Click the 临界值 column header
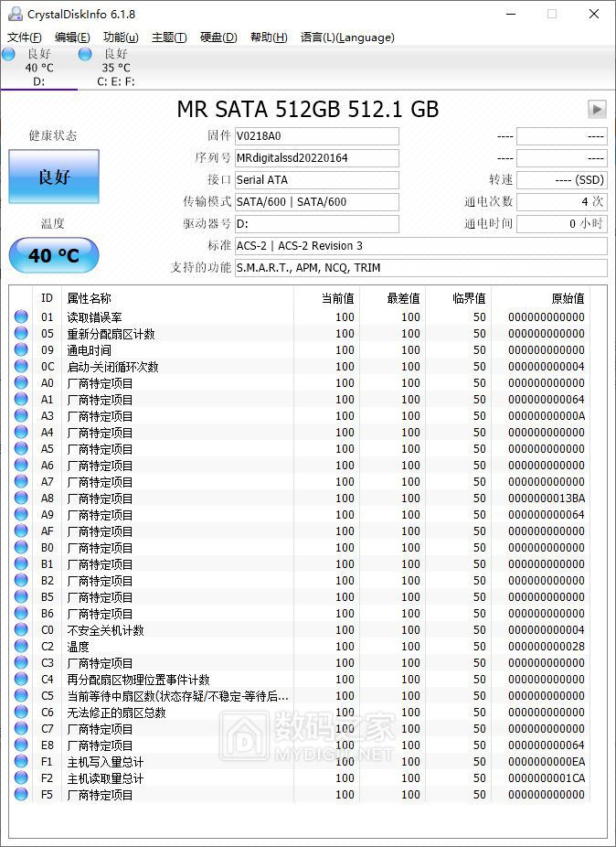616x847 pixels. click(459, 298)
